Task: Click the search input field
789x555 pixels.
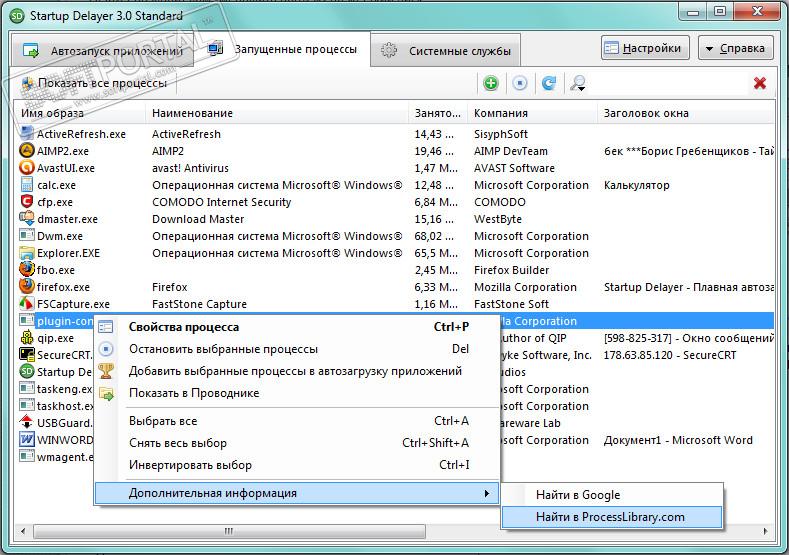Action: tap(669, 84)
